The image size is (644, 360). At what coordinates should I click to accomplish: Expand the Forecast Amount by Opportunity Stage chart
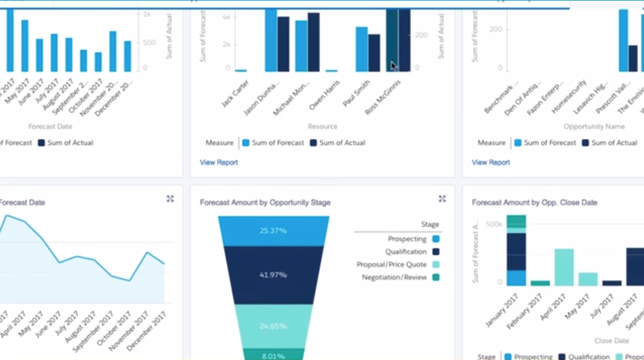coord(442,199)
